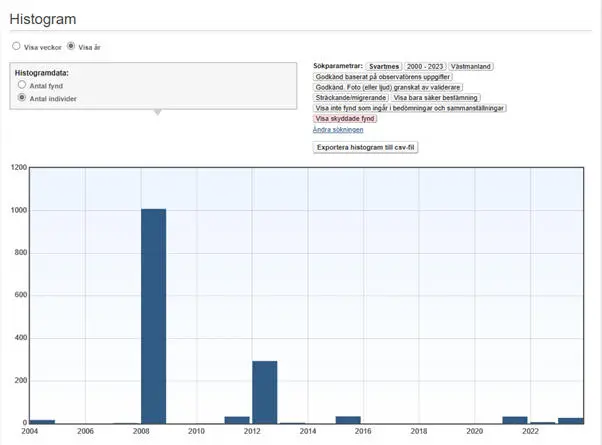Select the 'Visa år' radio option
Image resolution: width=602 pixels, height=445 pixels.
(x=71, y=46)
